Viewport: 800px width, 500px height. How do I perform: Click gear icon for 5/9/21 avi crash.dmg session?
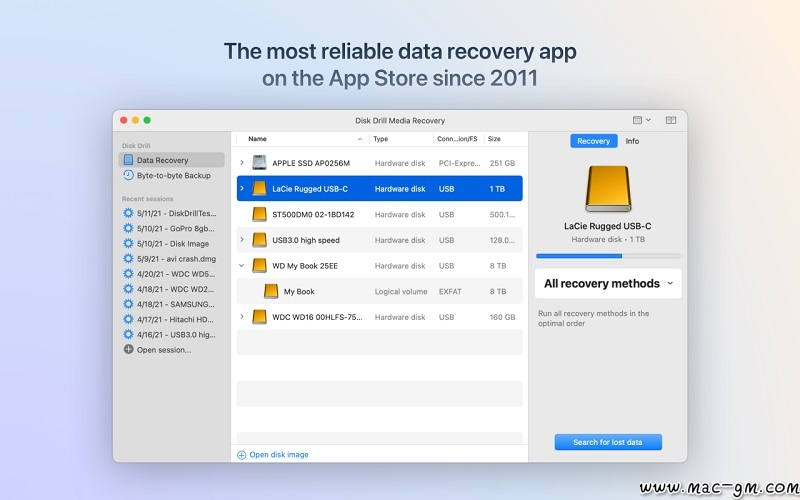coord(128,259)
